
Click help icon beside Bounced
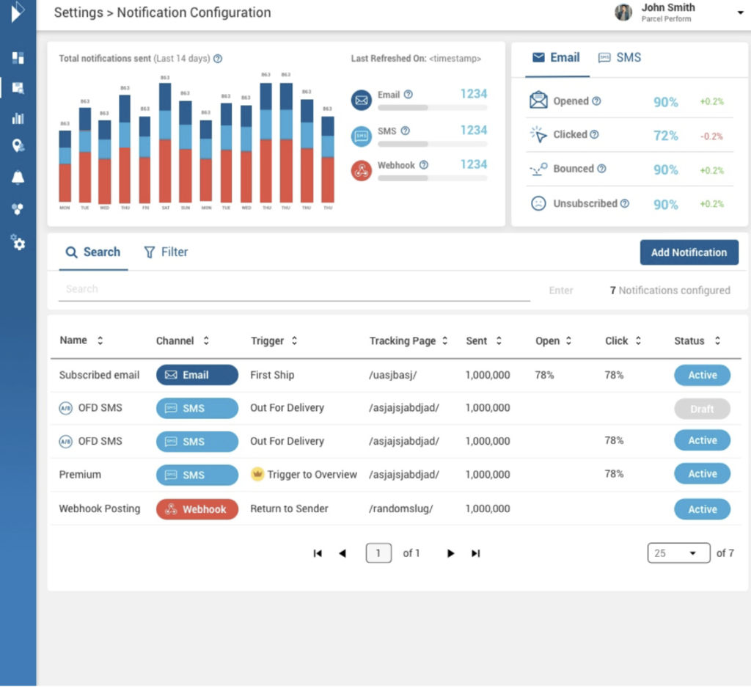tap(601, 169)
